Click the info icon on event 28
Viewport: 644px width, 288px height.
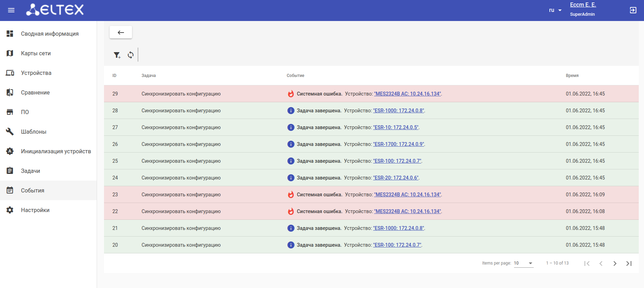point(291,111)
